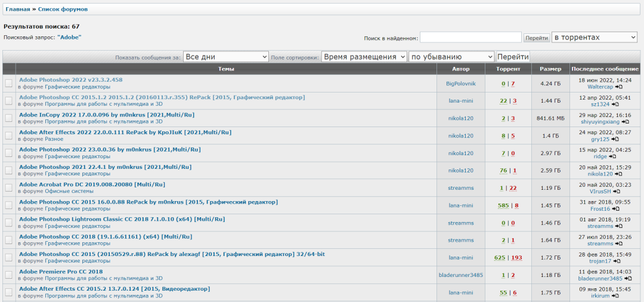Focus the 'Поиск в найденном' text field
This screenshot has width=644, height=302.
coord(470,38)
